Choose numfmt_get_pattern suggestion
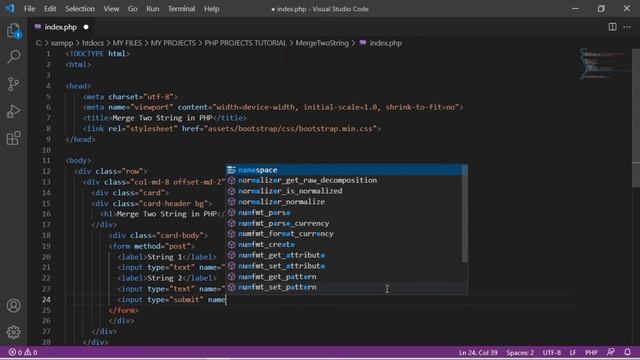Image resolution: width=640 pixels, height=360 pixels. coord(347,277)
